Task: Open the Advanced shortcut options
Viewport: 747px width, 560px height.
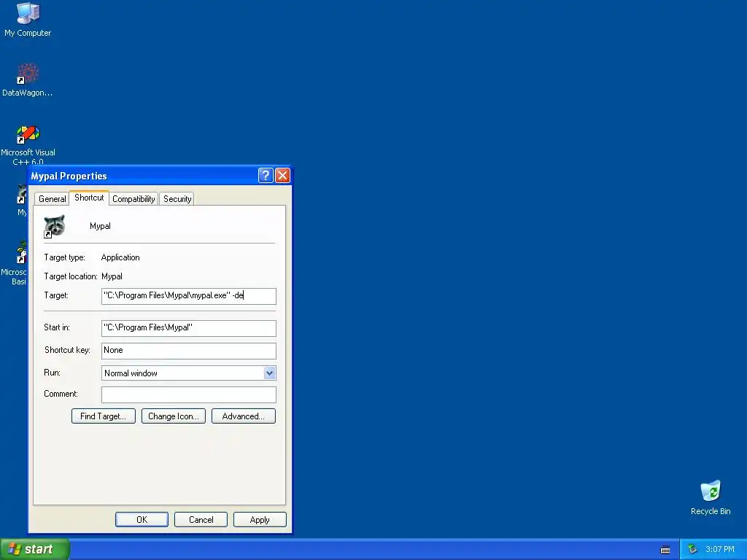Action: (244, 416)
